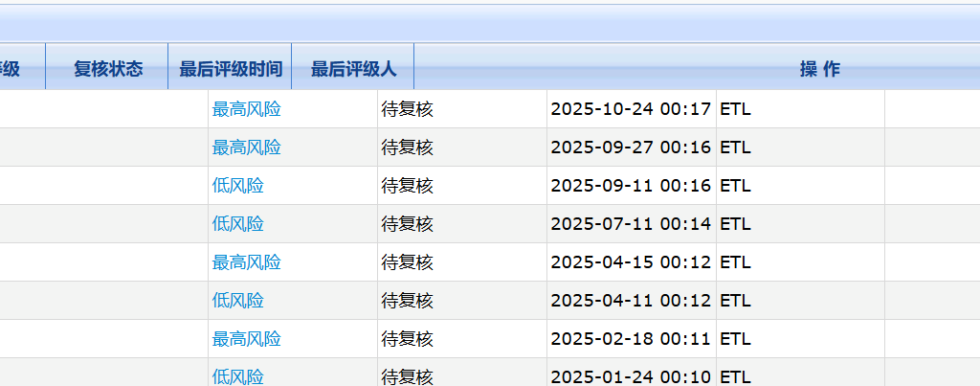
Task: Click timestamp 2025-04-15 00:12
Action: pyautogui.click(x=631, y=262)
